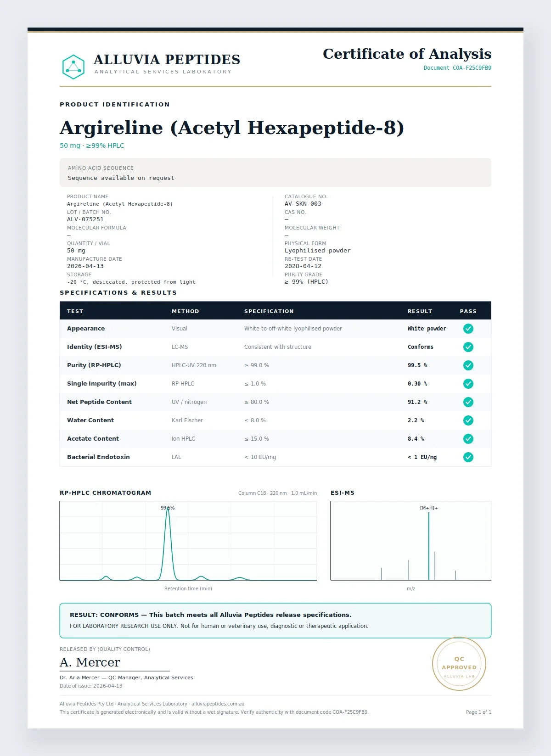Click the Purity (RP-HPLC) pass checkmark
Image resolution: width=551 pixels, height=756 pixels.
(468, 365)
